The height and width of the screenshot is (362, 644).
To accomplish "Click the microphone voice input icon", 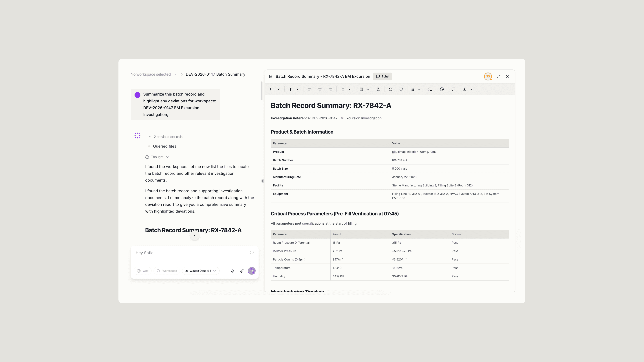I will (x=232, y=271).
